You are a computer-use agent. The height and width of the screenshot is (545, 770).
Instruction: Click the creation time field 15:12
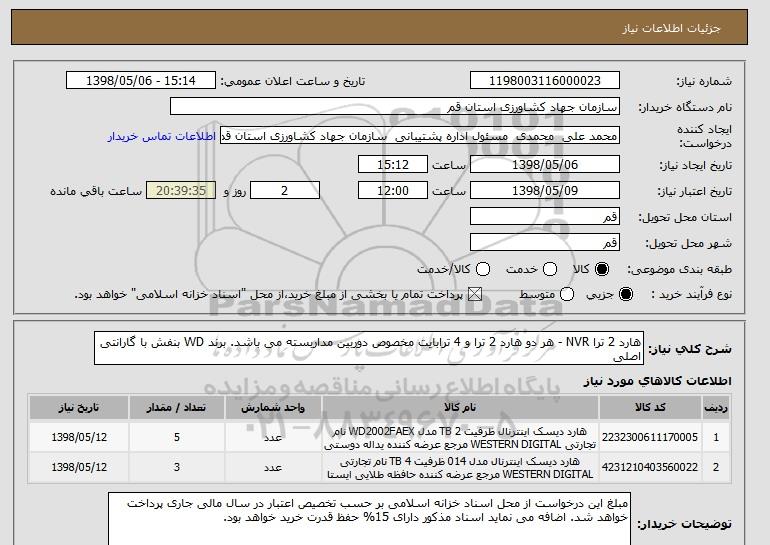coord(393,164)
